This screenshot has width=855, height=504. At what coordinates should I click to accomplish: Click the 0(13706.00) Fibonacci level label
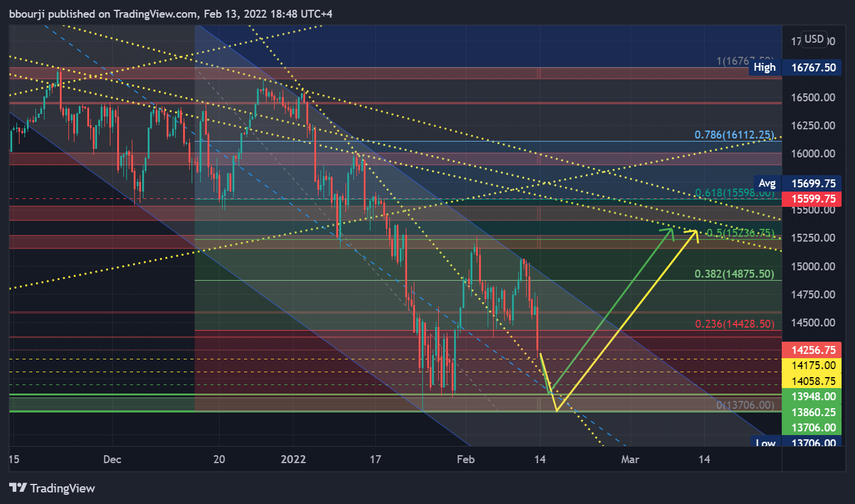[x=745, y=405]
